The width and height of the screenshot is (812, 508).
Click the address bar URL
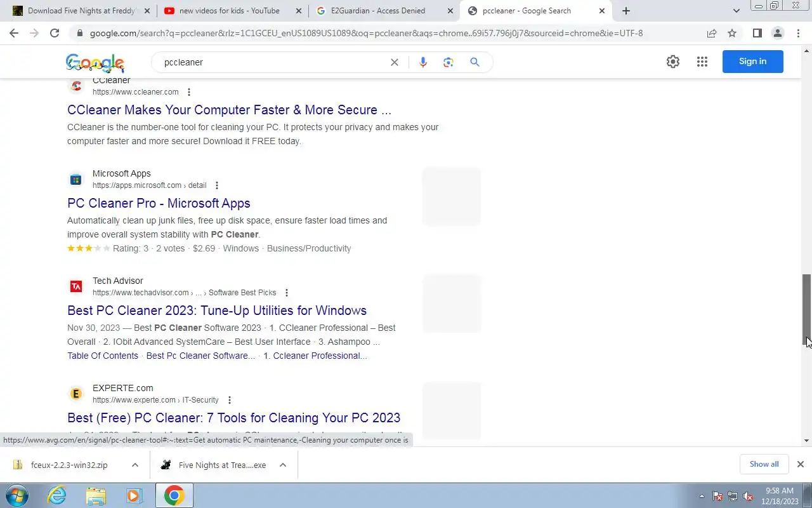(x=366, y=33)
